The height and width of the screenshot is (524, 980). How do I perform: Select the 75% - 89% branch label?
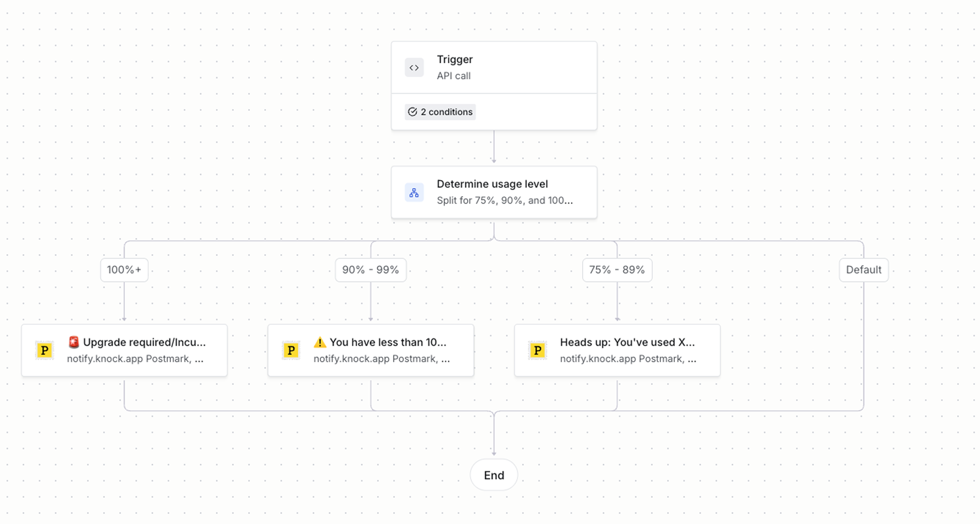coord(617,270)
